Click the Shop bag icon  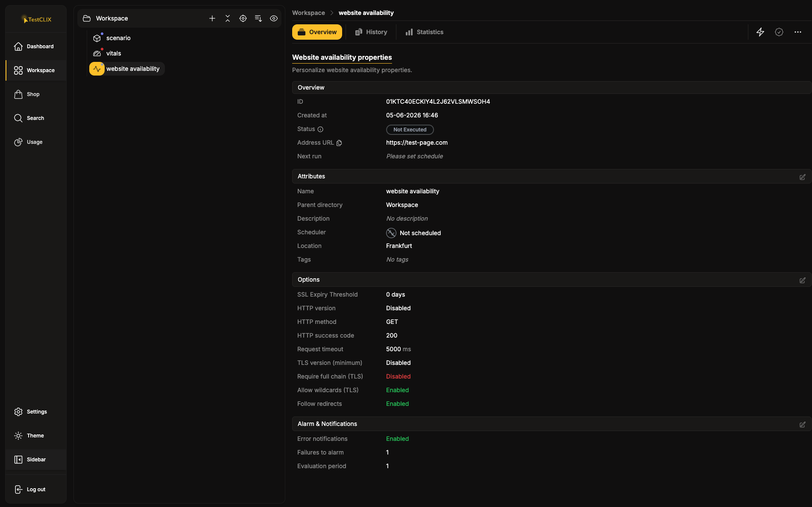(x=18, y=94)
